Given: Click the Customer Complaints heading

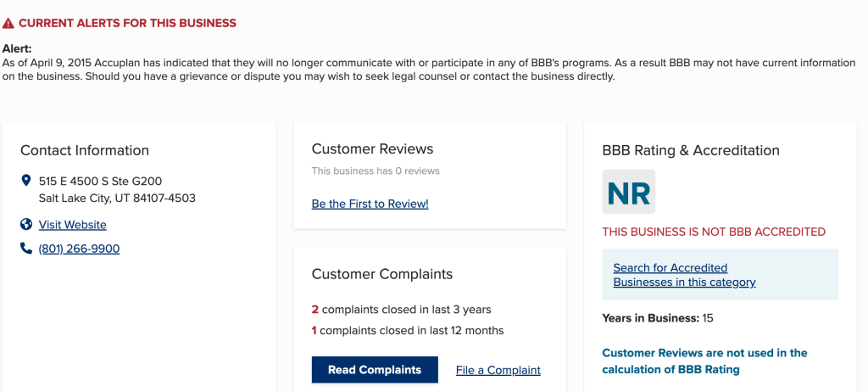Looking at the screenshot, I should [x=382, y=274].
